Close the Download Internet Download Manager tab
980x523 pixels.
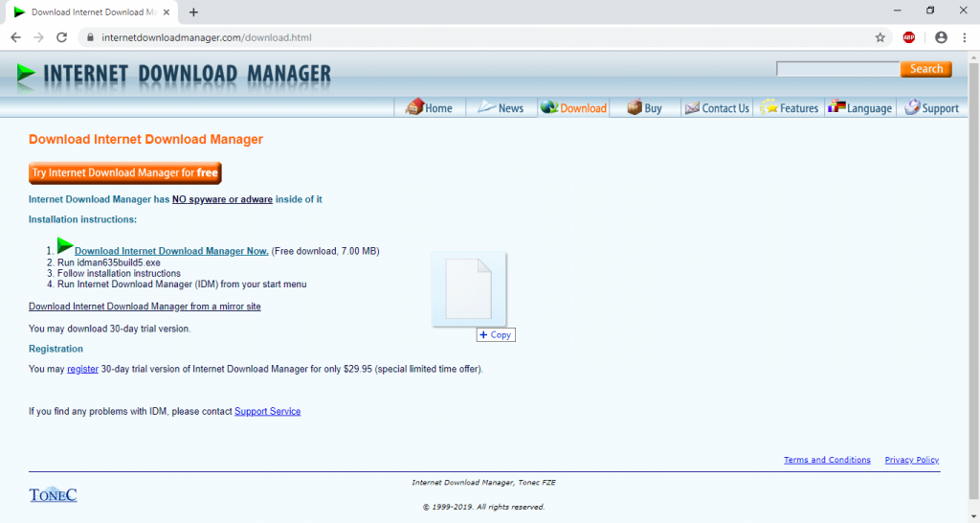pos(167,11)
